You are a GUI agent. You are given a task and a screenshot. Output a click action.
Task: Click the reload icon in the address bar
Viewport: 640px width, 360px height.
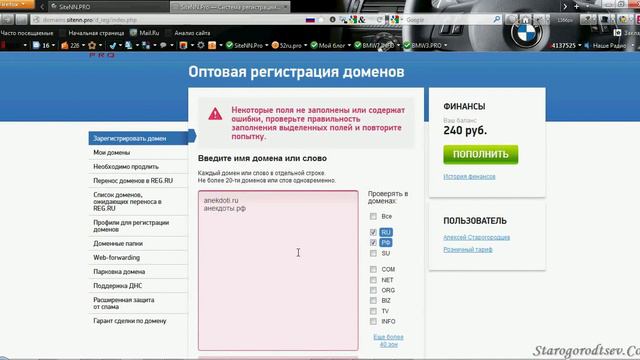(x=379, y=20)
